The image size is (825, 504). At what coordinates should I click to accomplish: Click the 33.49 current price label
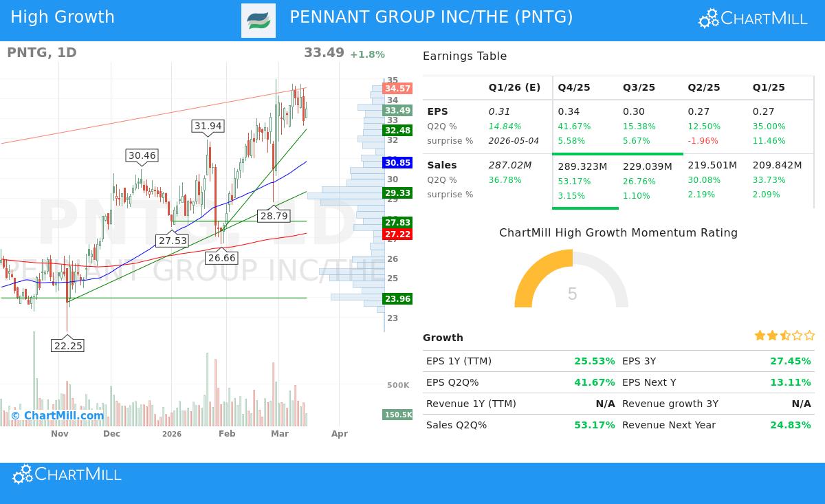(324, 52)
